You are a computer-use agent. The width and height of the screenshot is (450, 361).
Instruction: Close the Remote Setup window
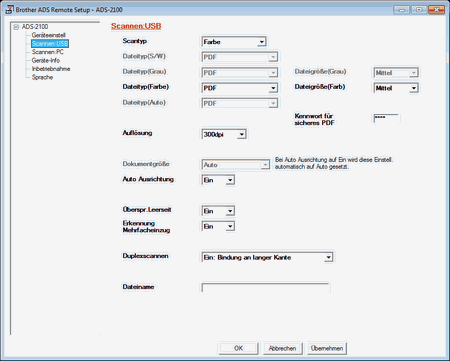click(436, 10)
